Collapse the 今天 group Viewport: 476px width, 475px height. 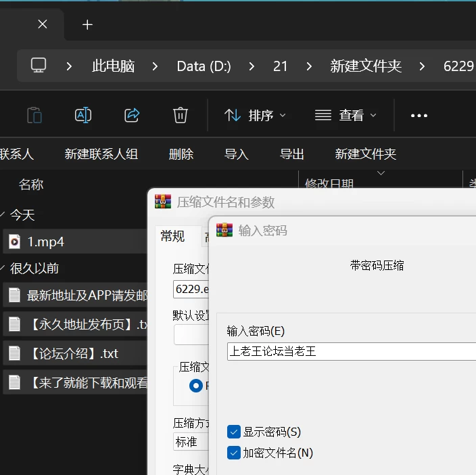pyautogui.click(x=3, y=214)
